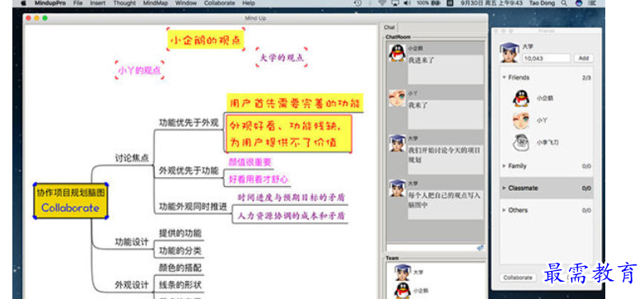Select the 颜值很重要 node
This screenshot has height=299, width=644.
point(250,162)
